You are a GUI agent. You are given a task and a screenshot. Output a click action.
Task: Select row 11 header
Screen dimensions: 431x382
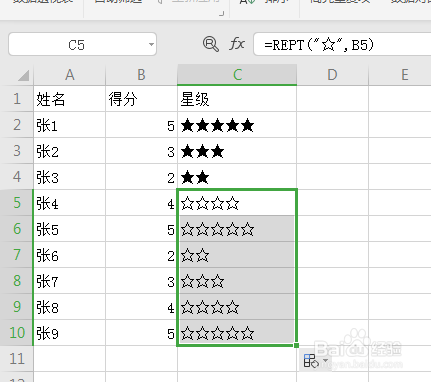(17, 359)
